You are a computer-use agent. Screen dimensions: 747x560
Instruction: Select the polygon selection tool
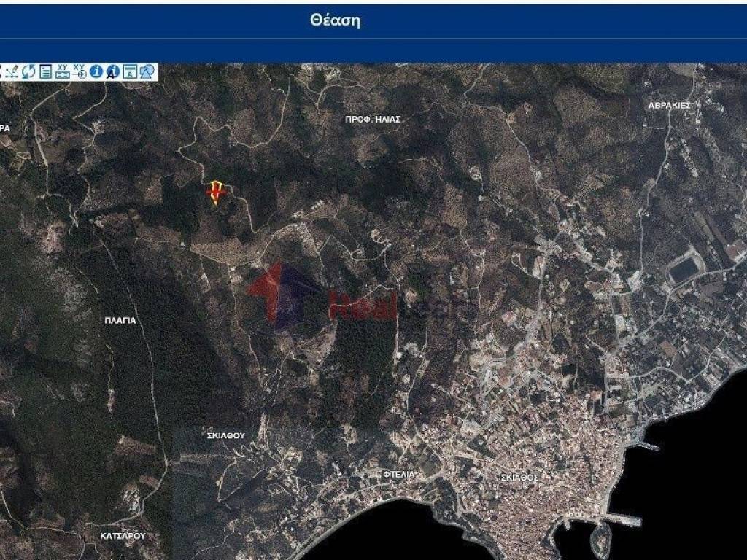pos(145,71)
